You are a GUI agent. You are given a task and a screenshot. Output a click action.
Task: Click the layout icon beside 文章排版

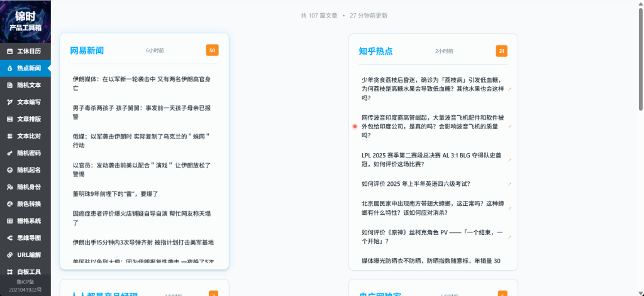[10, 119]
